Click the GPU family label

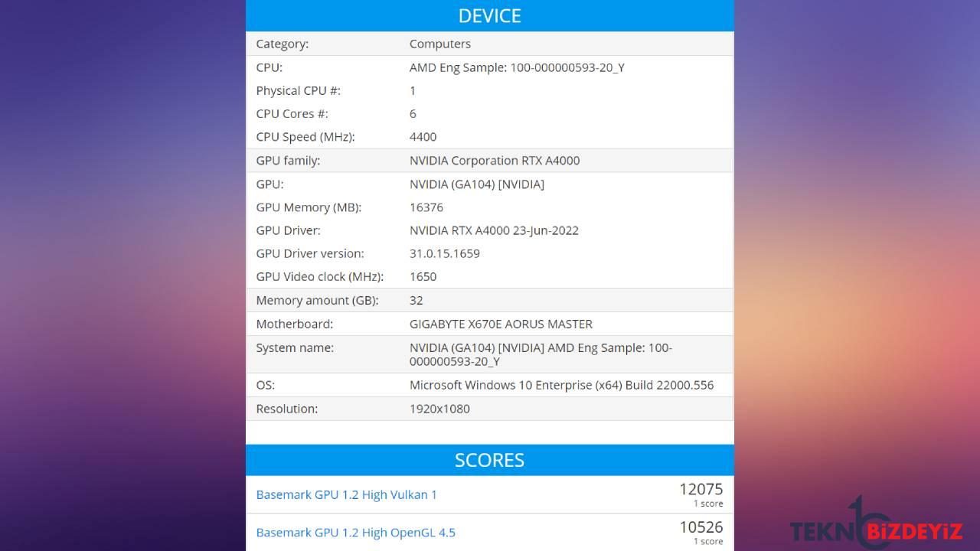(288, 161)
